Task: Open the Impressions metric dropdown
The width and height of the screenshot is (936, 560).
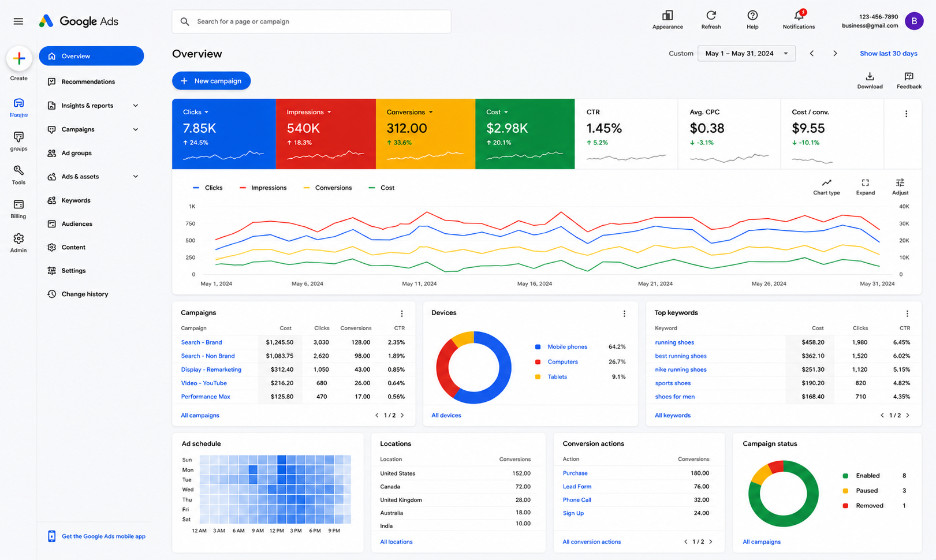Action: 309,112
